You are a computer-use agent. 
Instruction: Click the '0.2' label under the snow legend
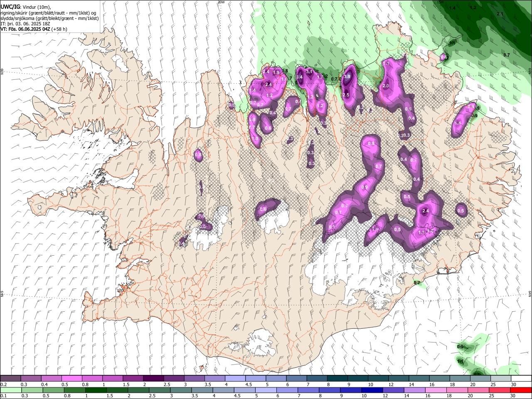pyautogui.click(x=3, y=384)
